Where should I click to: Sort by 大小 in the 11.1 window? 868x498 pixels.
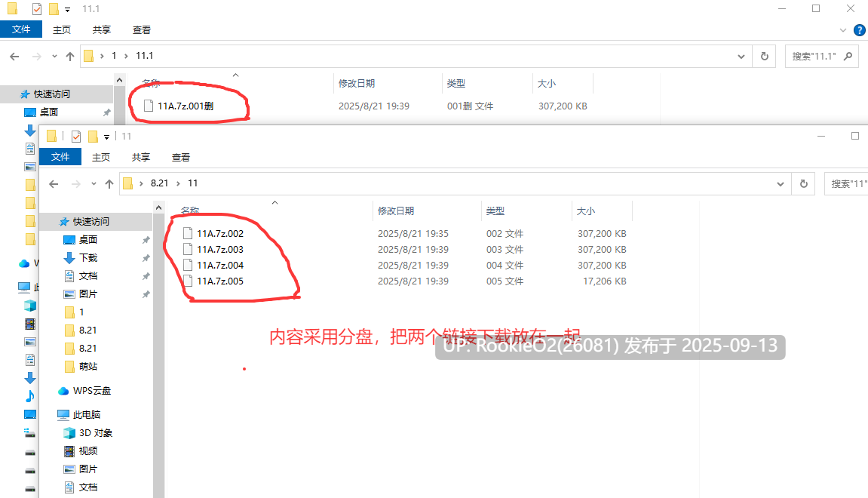[x=547, y=84]
